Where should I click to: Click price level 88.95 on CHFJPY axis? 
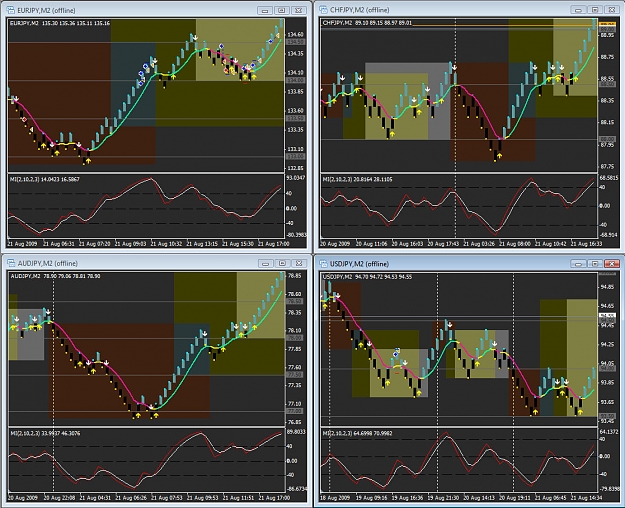point(607,35)
